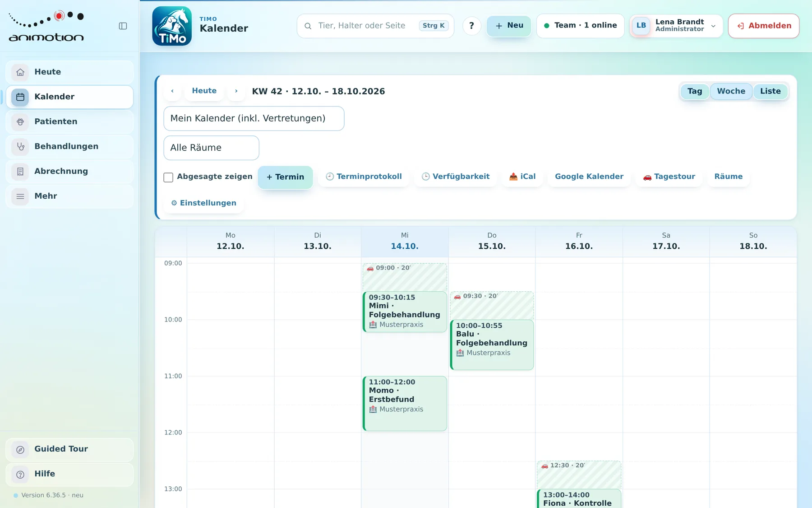Image resolution: width=812 pixels, height=508 pixels.
Task: Click the Guided Tour compass icon
Action: point(20,450)
